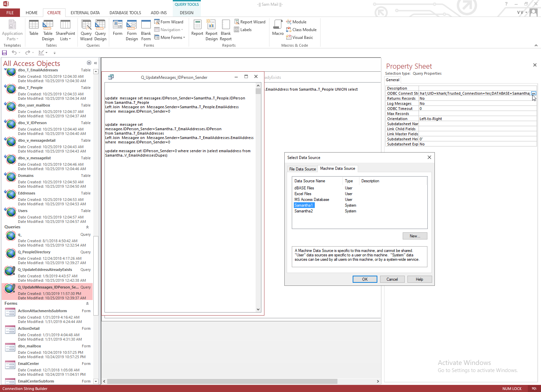
Task: Switch to the DESIGN tab
Action: coord(187,13)
